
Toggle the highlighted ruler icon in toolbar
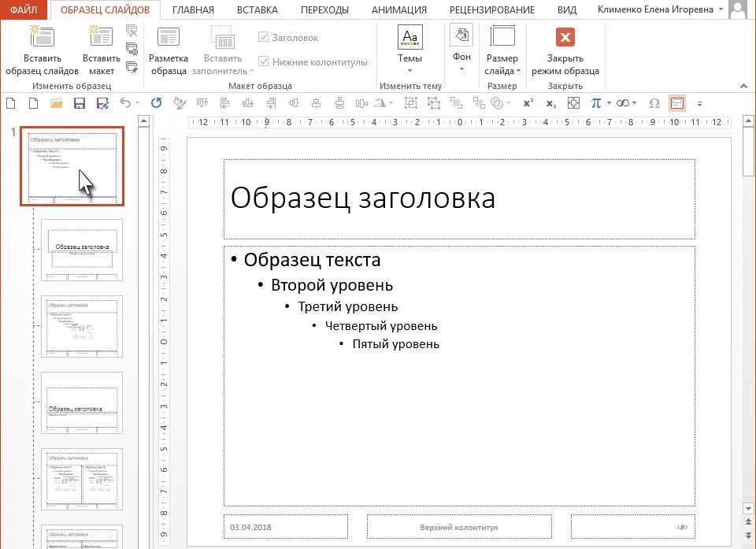click(x=677, y=102)
